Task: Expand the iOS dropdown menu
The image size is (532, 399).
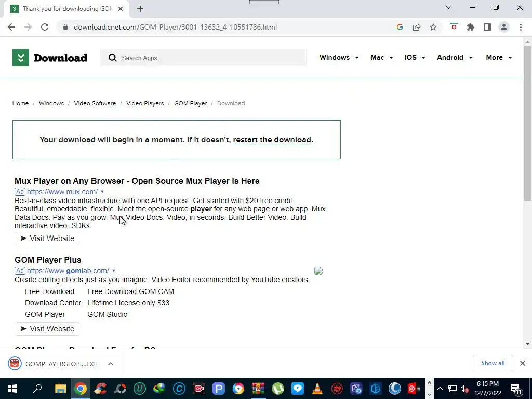Action: [415, 57]
